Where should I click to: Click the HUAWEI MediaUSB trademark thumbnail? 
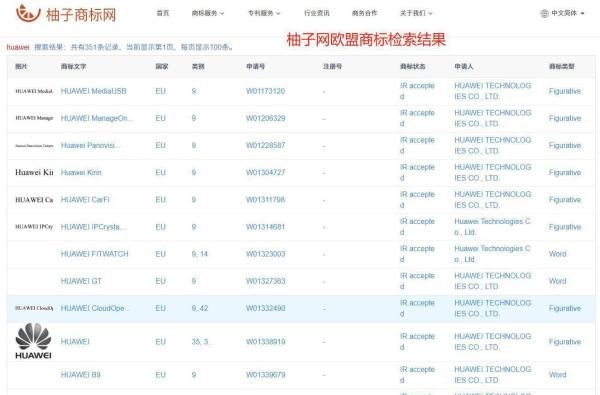click(x=34, y=91)
